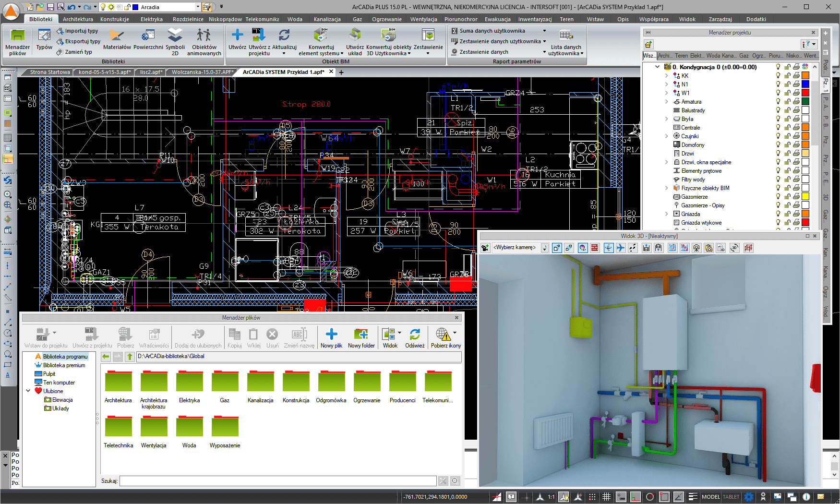This screenshot has height=504, width=840.
Task: Expand Fizyczne obiekty BIM node
Action: [666, 188]
